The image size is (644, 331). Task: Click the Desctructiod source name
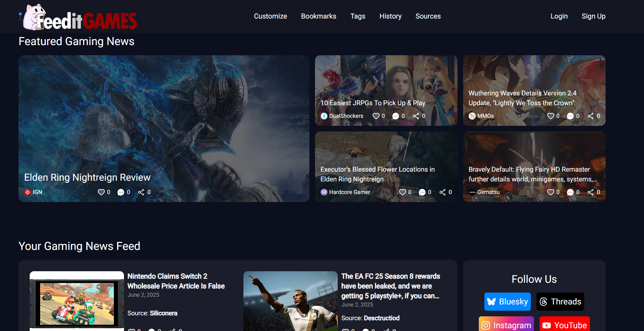pyautogui.click(x=381, y=318)
